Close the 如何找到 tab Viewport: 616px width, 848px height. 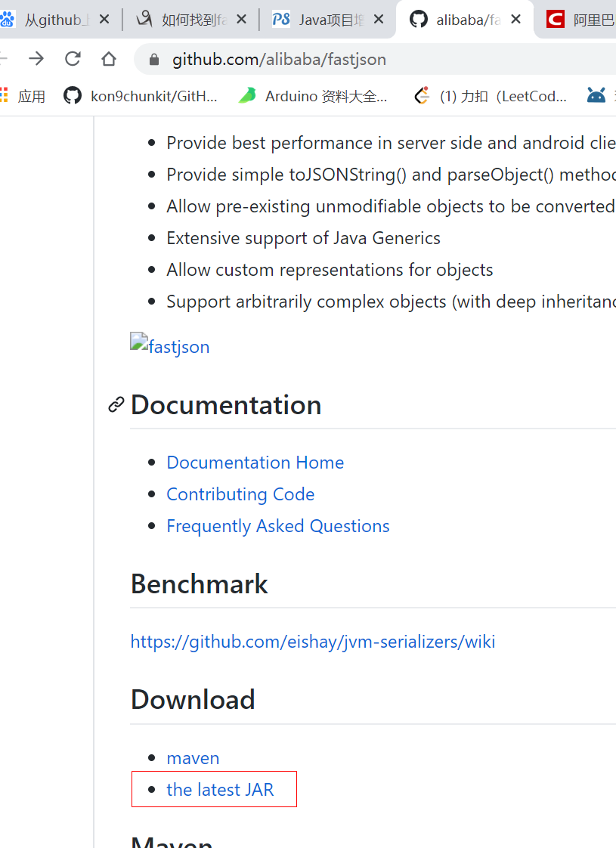click(x=241, y=20)
